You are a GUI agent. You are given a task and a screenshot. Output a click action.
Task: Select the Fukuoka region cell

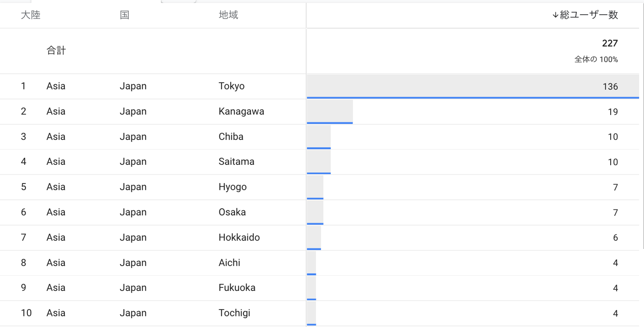pos(237,287)
